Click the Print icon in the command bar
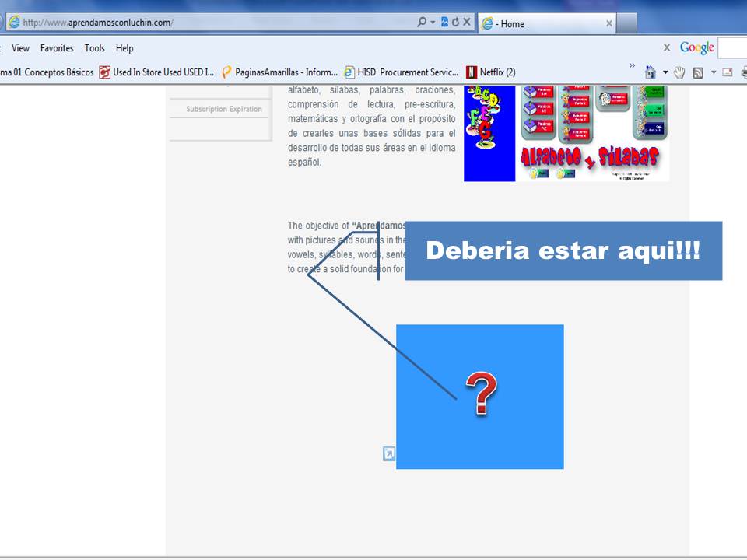 [744, 72]
